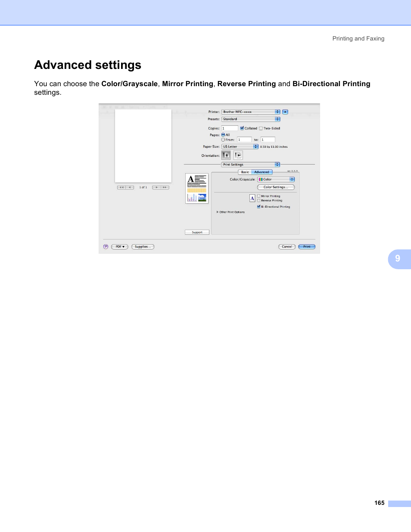
Task: Click the Supplies button
Action: (143, 247)
